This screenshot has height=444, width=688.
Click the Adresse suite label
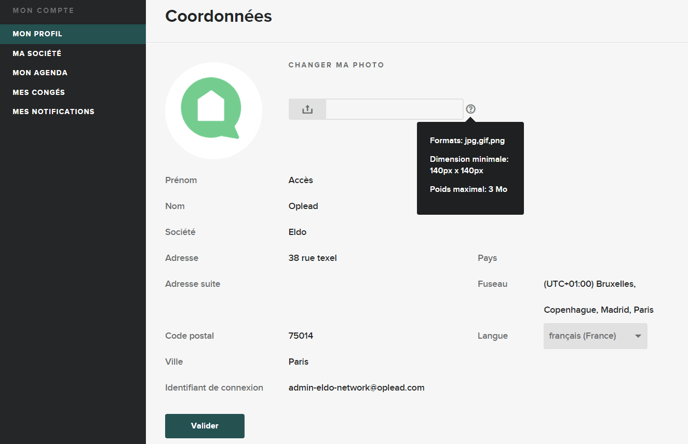(x=193, y=284)
